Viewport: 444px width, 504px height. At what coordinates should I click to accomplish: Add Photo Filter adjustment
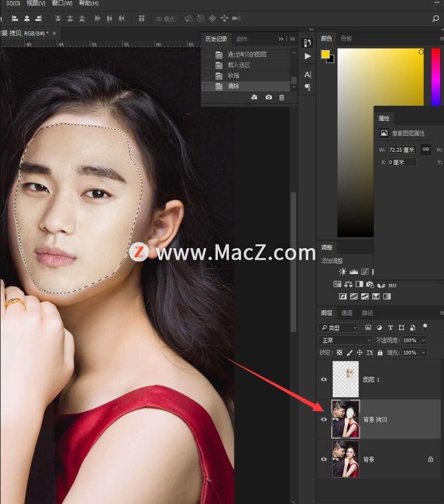370,285
